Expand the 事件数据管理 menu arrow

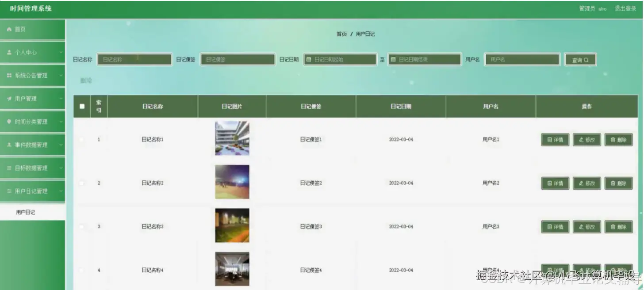pyautogui.click(x=61, y=145)
